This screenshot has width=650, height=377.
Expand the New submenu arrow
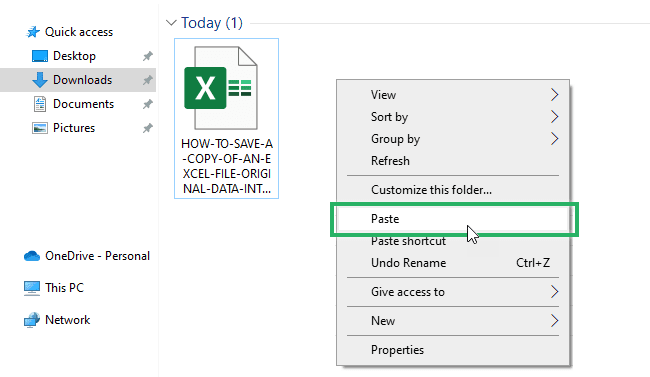555,321
